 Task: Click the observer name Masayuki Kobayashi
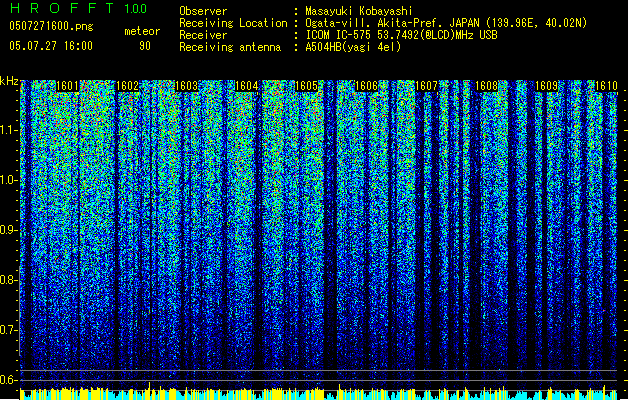pos(359,11)
